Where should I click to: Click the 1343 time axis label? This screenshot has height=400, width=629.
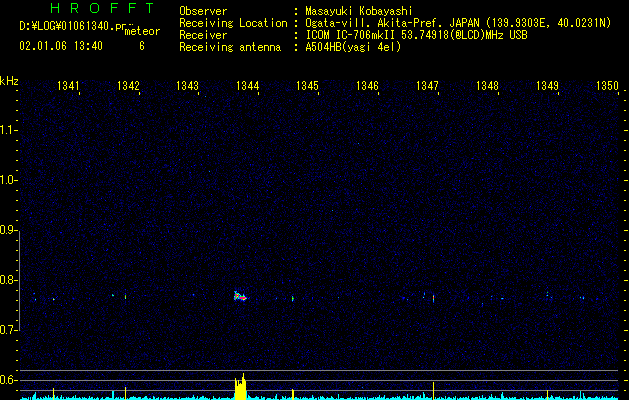tap(187, 86)
